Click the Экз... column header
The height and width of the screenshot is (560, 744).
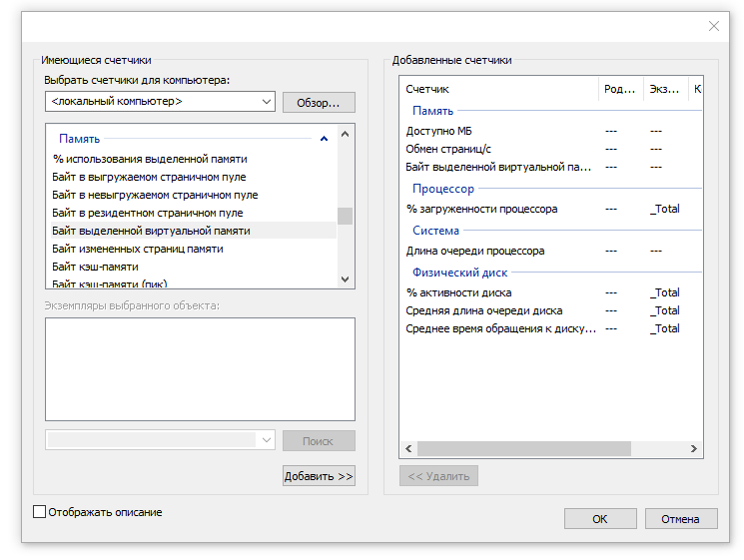coord(665,89)
